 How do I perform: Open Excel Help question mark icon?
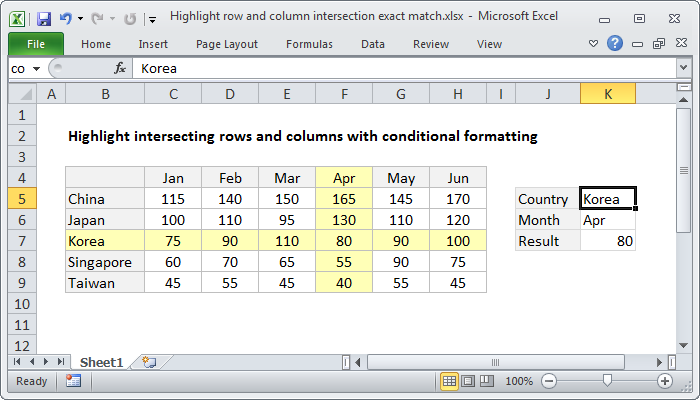tap(615, 43)
